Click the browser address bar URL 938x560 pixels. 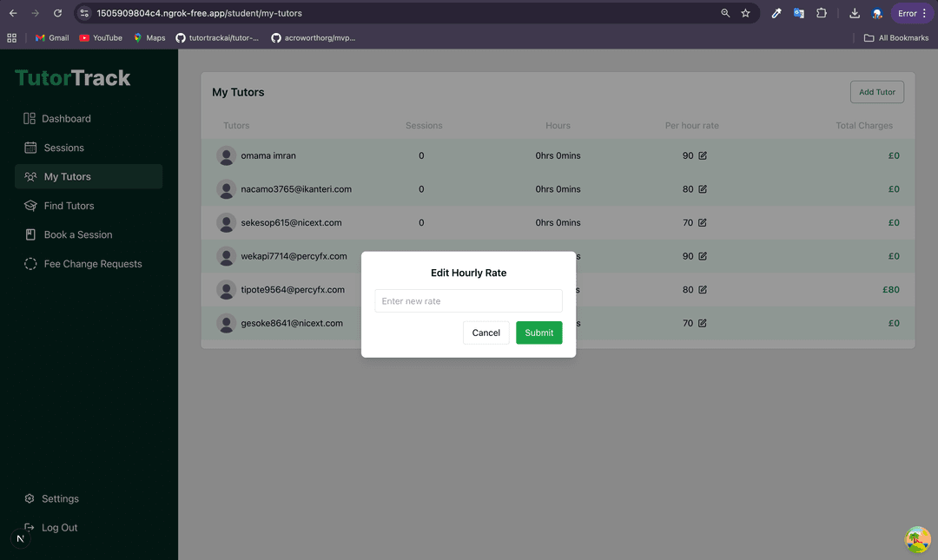[x=199, y=13]
